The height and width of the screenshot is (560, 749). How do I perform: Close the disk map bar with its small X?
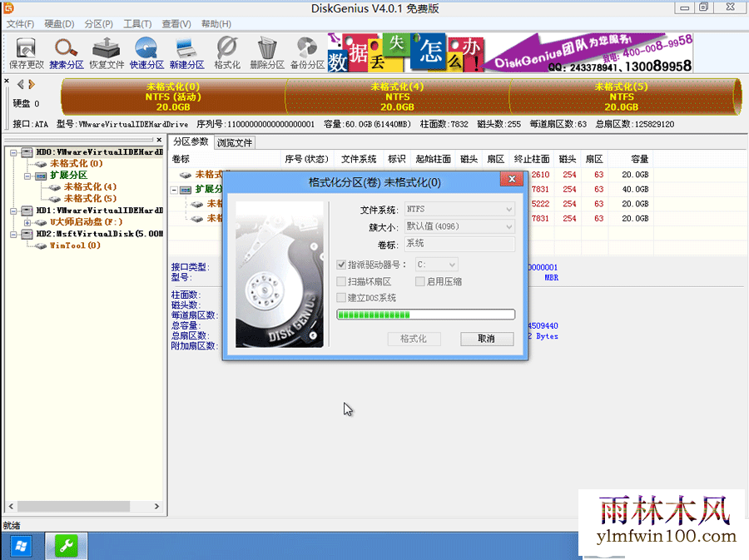pos(7,81)
